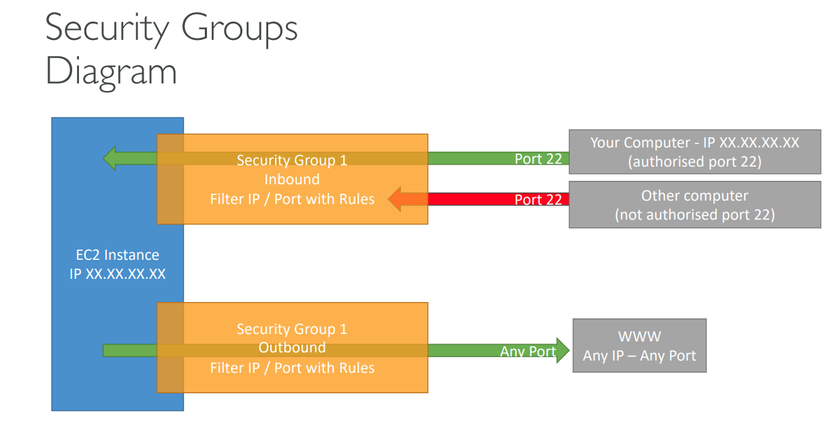Click the red Port 22 arrow label
825x425 pixels.
pos(538,200)
